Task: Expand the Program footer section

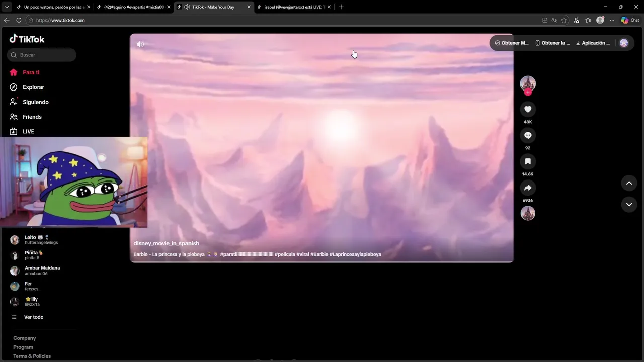Action: (23, 347)
